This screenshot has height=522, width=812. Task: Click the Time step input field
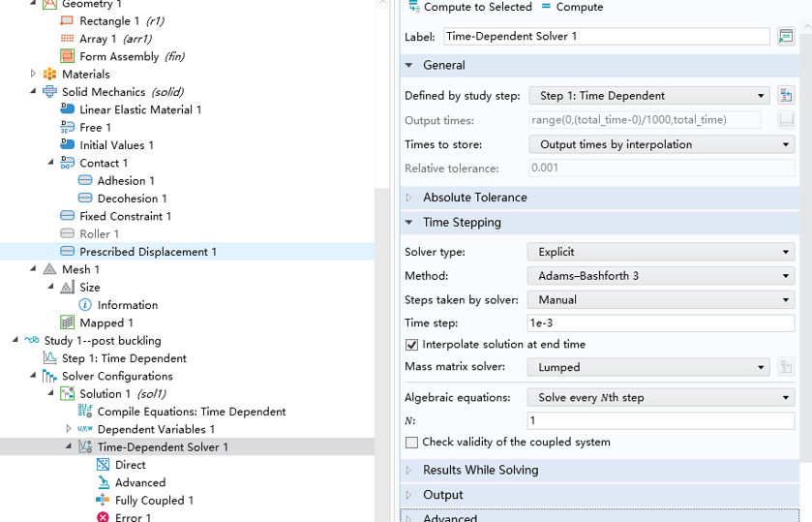(661, 323)
